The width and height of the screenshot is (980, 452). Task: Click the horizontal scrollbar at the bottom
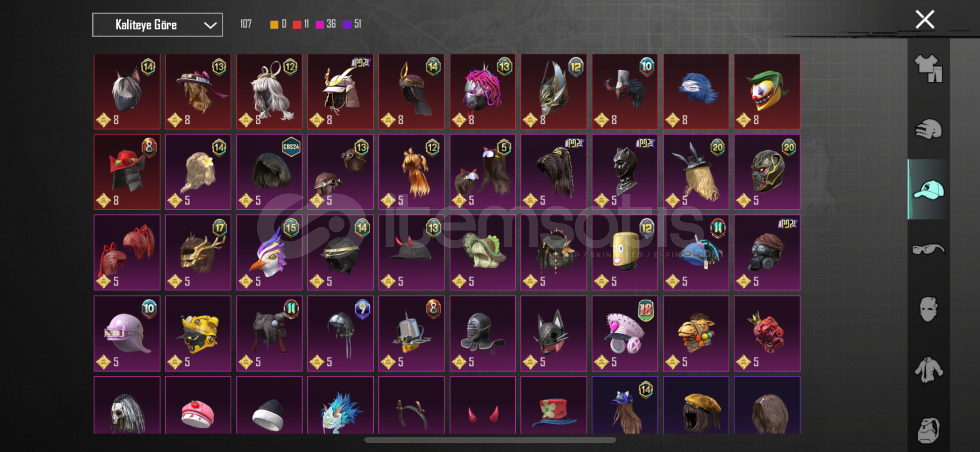tap(490, 440)
